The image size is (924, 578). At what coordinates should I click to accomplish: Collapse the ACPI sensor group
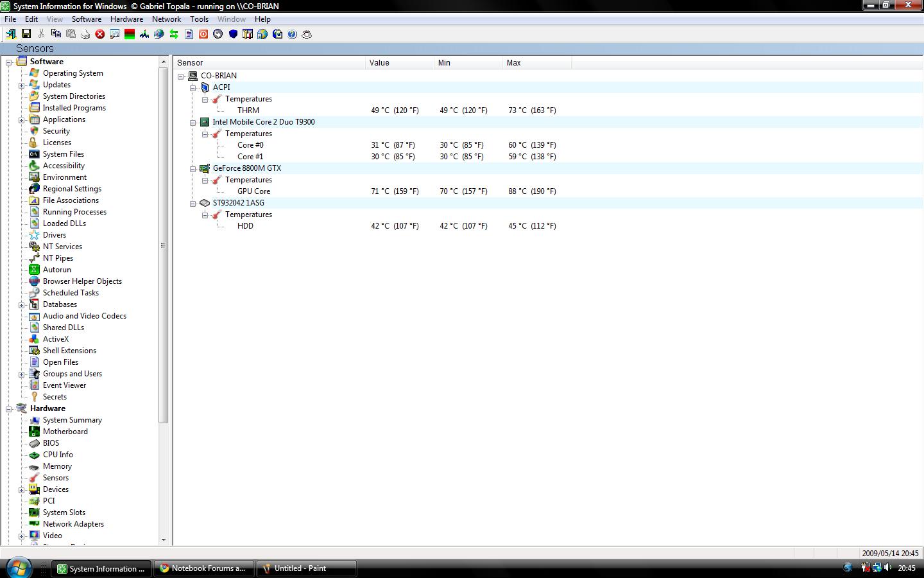193,88
